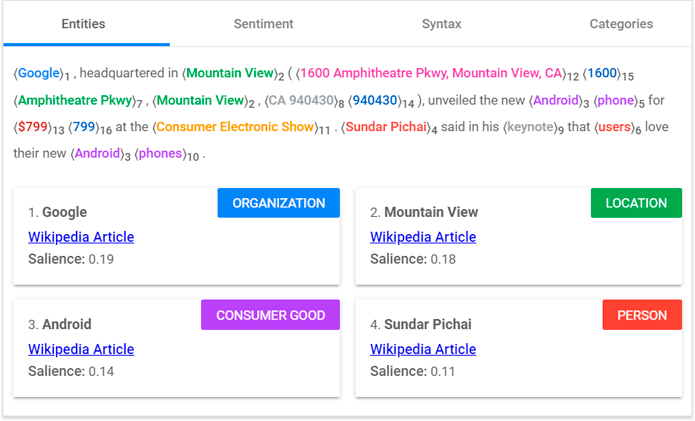Click the Entities tab
The image size is (695, 421).
click(84, 23)
